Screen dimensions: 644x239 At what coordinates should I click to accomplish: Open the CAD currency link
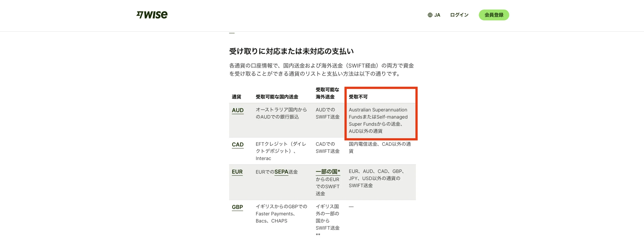coord(237,145)
